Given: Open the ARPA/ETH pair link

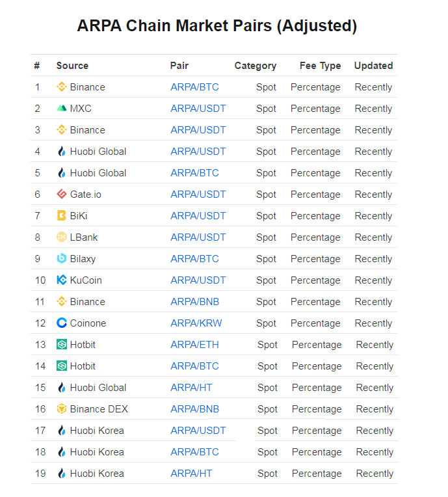Looking at the screenshot, I should click(194, 345).
